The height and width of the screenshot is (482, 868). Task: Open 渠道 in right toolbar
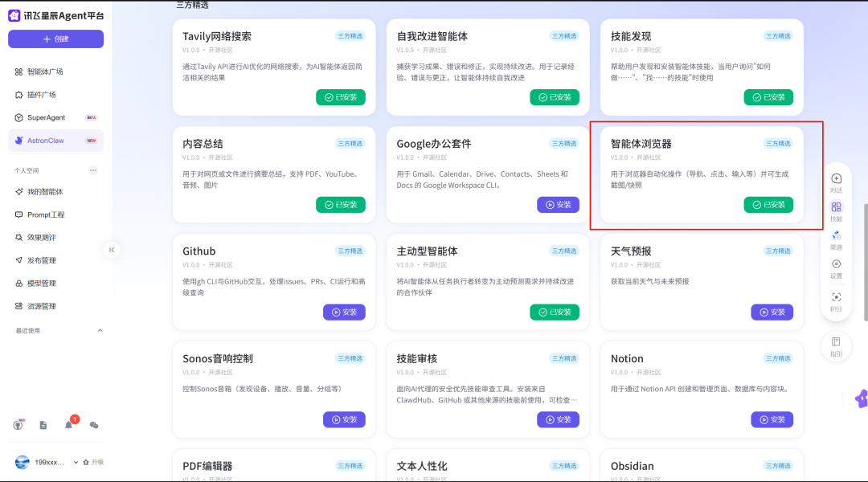[x=836, y=241]
